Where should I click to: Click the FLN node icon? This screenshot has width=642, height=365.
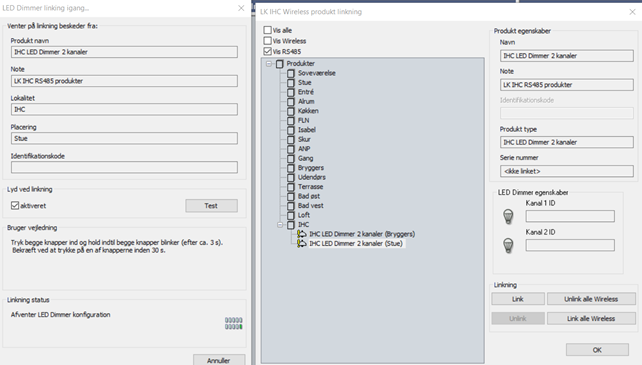291,120
